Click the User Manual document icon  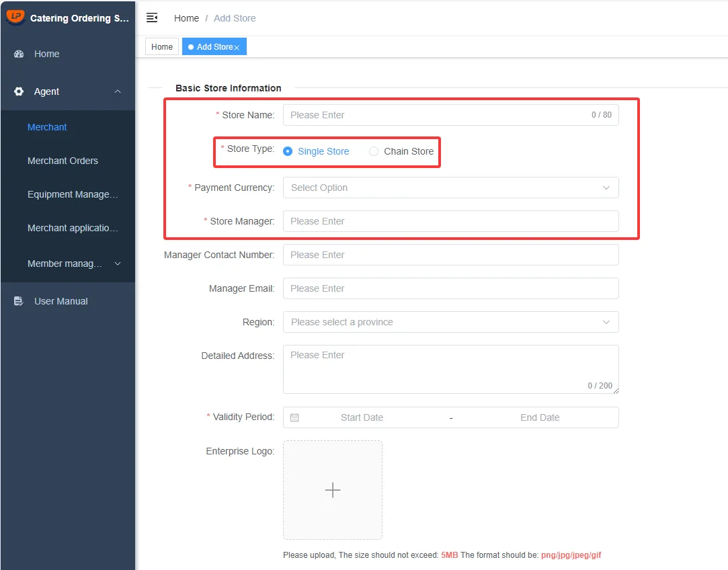(x=19, y=301)
